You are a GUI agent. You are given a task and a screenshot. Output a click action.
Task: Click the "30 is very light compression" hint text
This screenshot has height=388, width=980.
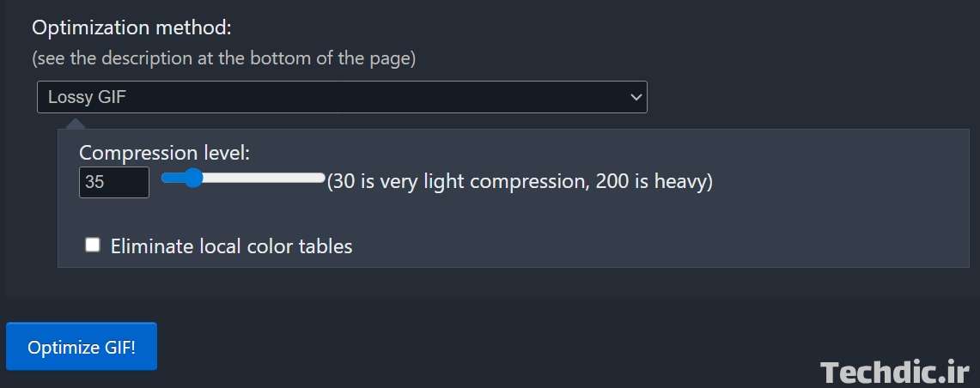[x=447, y=182]
